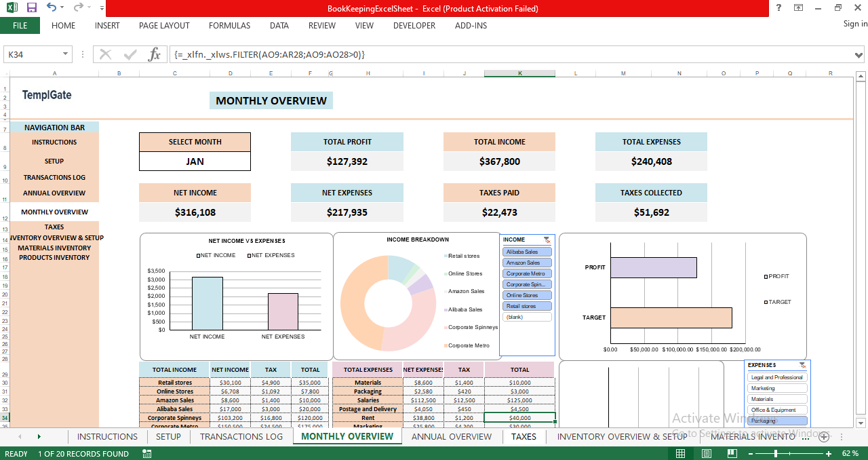Open the FILE tab
Viewport: 868px width, 460px height.
20,26
